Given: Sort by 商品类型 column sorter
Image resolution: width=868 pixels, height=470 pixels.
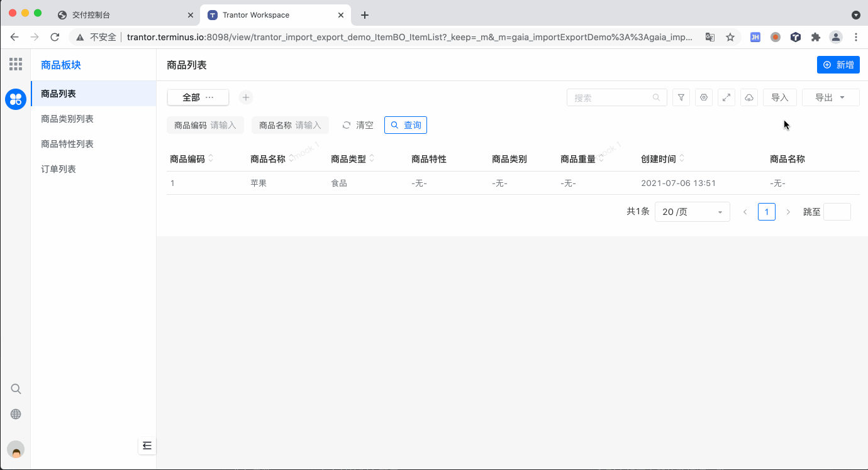Looking at the screenshot, I should pyautogui.click(x=372, y=158).
